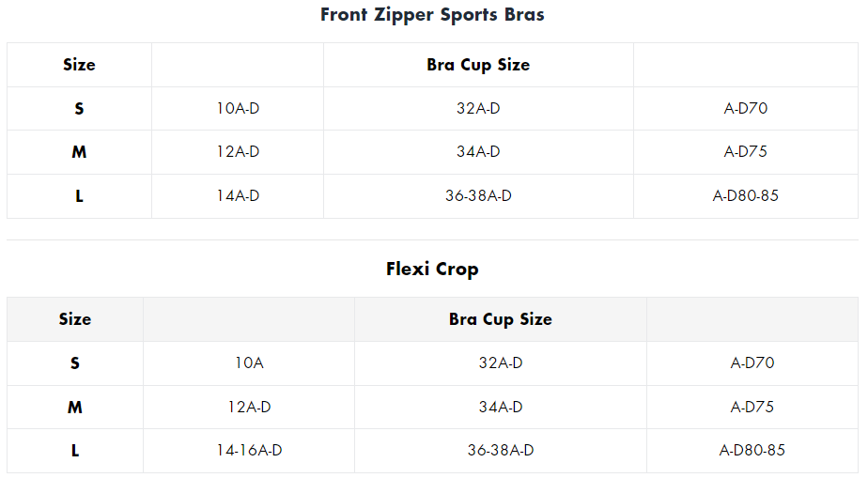The height and width of the screenshot is (478, 868).
Task: Select the S row in Flexi Crop table
Action: (x=432, y=362)
